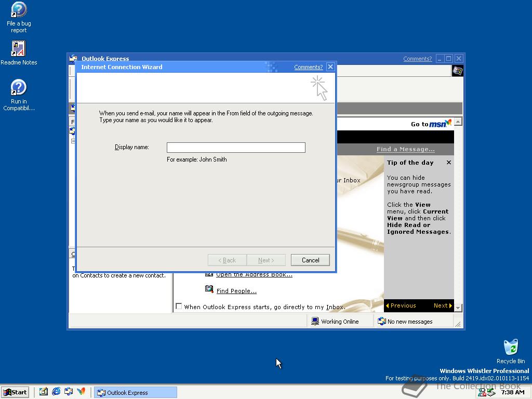The image size is (532, 399).
Task: Enable go directly to my Inbox checkbox
Action: tap(179, 307)
